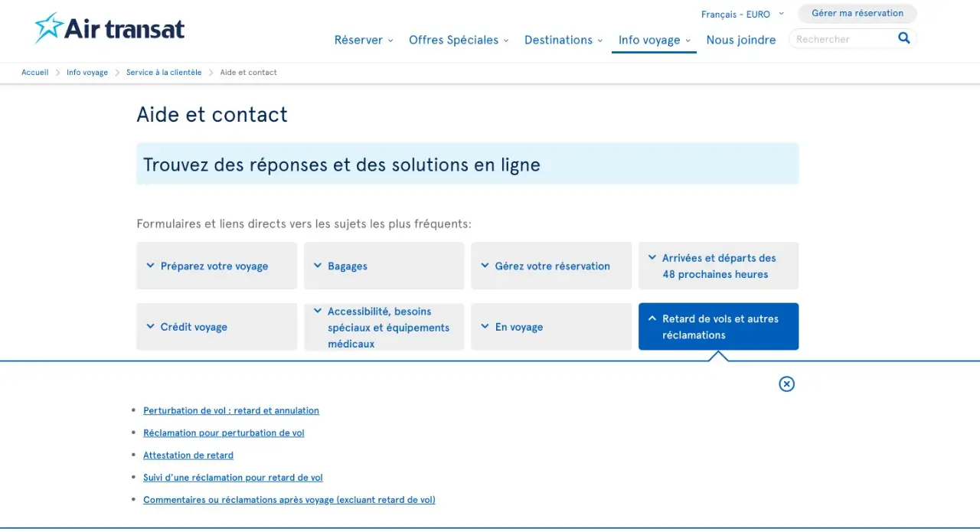This screenshot has width=980, height=532.
Task: Click the Aide et contact heading
Action: (212, 115)
